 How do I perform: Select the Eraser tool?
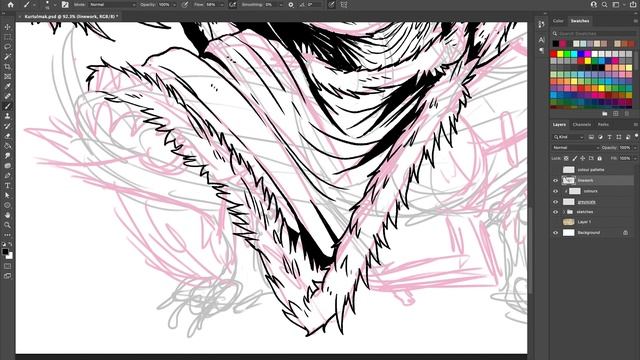click(x=7, y=136)
